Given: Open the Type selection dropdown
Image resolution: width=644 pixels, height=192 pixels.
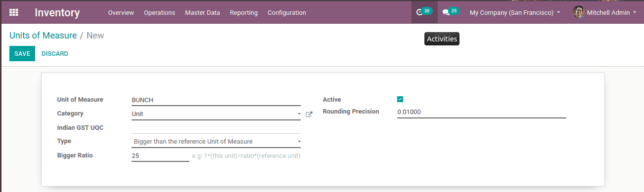Looking at the screenshot, I should coord(216,142).
